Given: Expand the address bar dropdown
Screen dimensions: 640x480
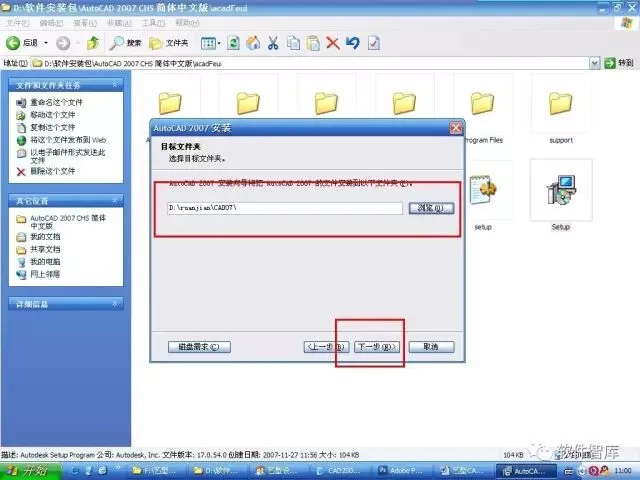Looking at the screenshot, I should (594, 63).
